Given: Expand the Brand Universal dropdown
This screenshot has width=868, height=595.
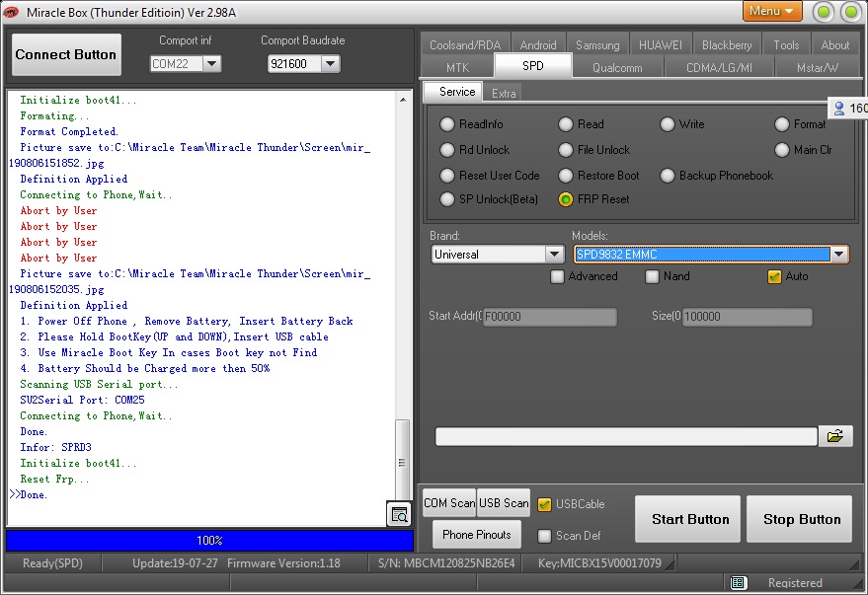Looking at the screenshot, I should point(554,255).
